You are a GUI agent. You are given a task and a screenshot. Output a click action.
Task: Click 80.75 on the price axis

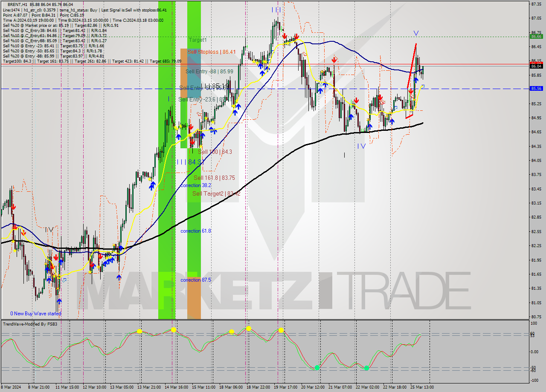(536, 317)
